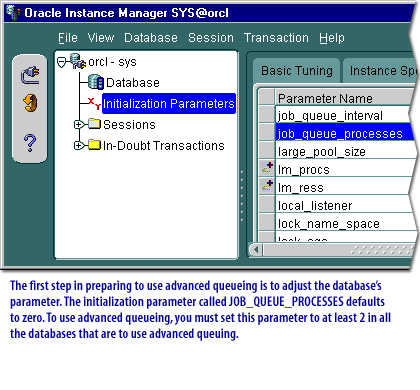Switch to the Instance Specific tab
420x390 pixels.
380,71
